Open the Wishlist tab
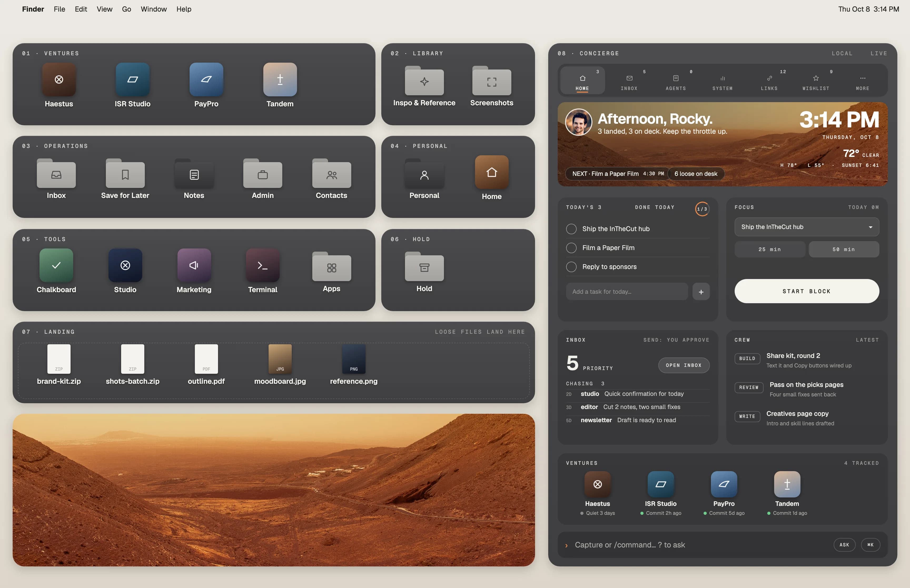 tap(816, 81)
